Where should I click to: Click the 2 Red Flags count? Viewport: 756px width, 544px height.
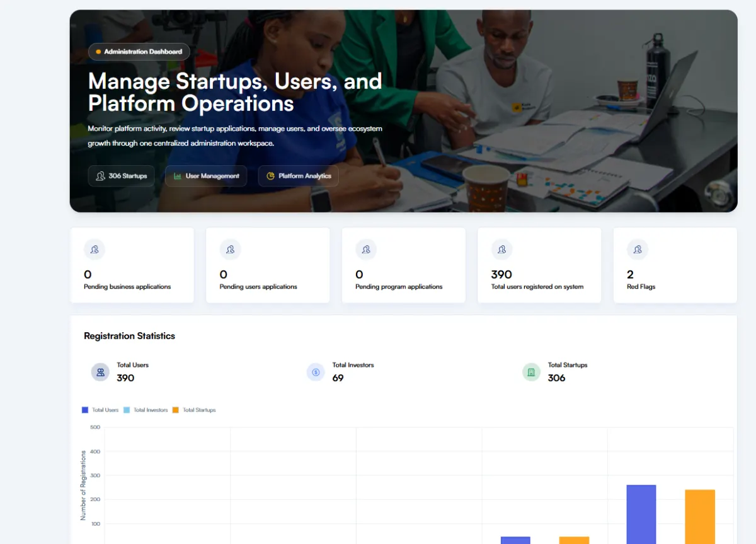[x=630, y=274]
